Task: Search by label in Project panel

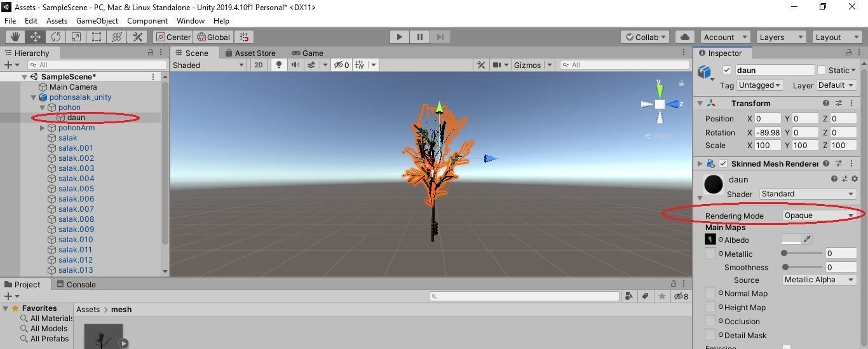Action: pyautogui.click(x=645, y=296)
